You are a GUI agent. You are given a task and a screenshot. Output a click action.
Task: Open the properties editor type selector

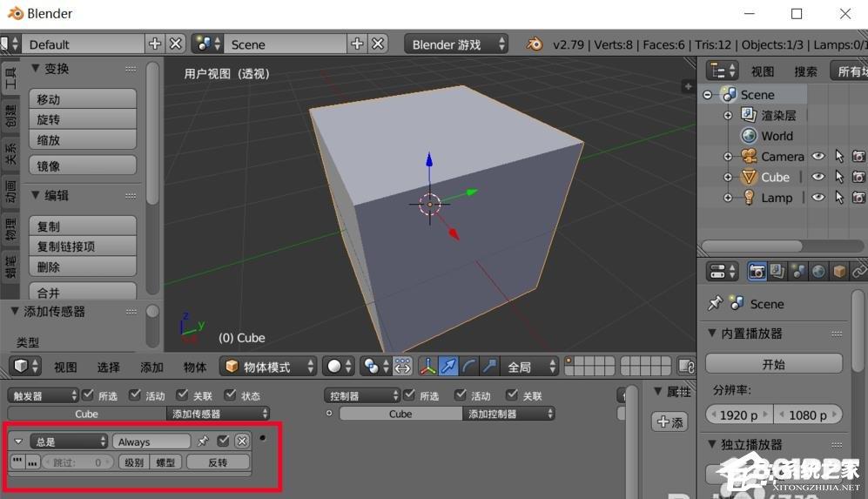(x=723, y=272)
